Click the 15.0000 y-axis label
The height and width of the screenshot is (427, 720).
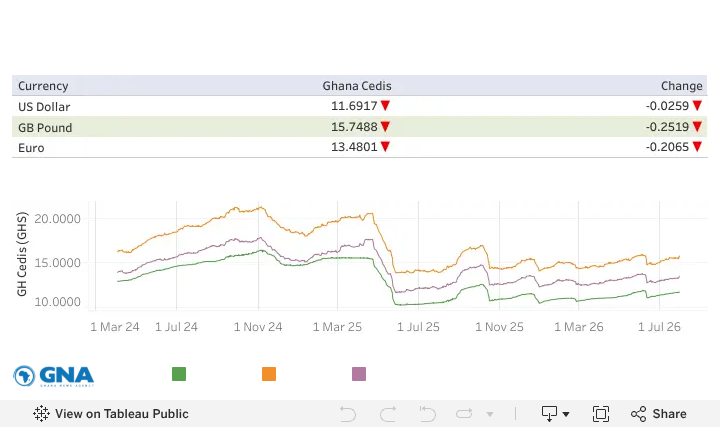[57, 263]
